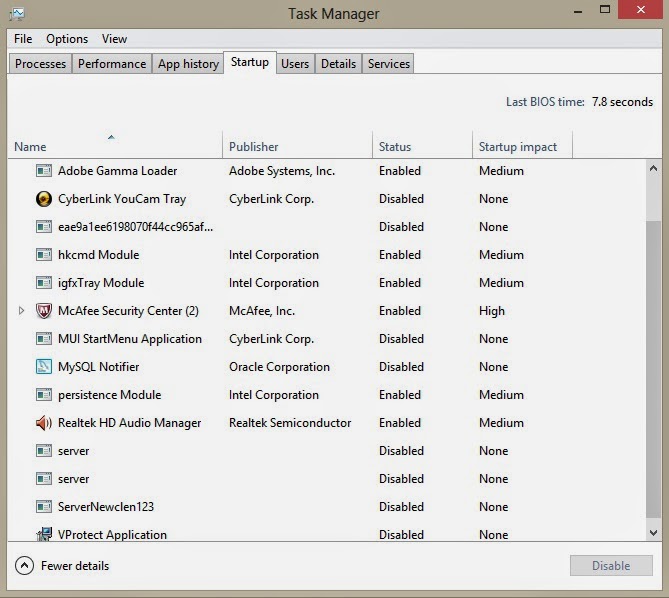Screen dimensions: 669x598
Task: Sort by the Status column header
Action: click(x=422, y=146)
